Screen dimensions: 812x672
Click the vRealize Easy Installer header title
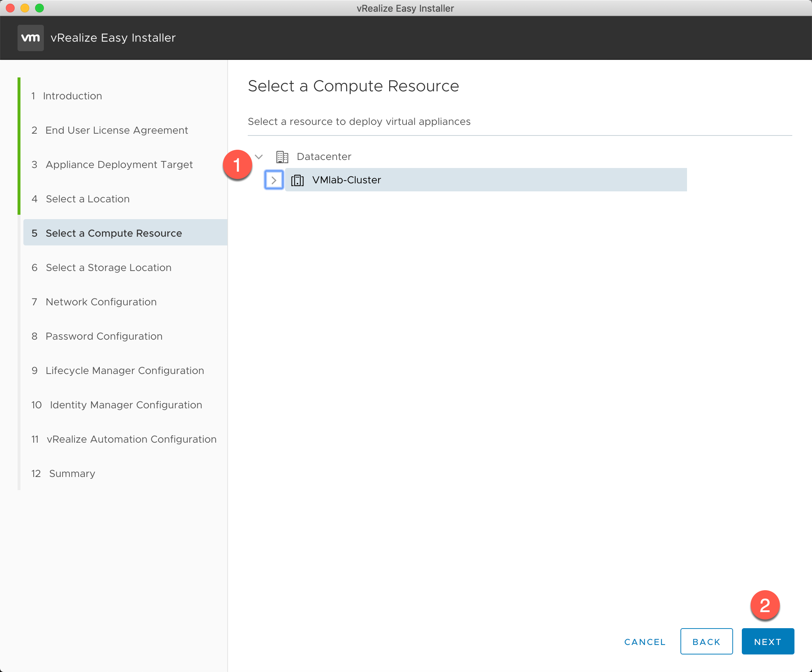[113, 38]
